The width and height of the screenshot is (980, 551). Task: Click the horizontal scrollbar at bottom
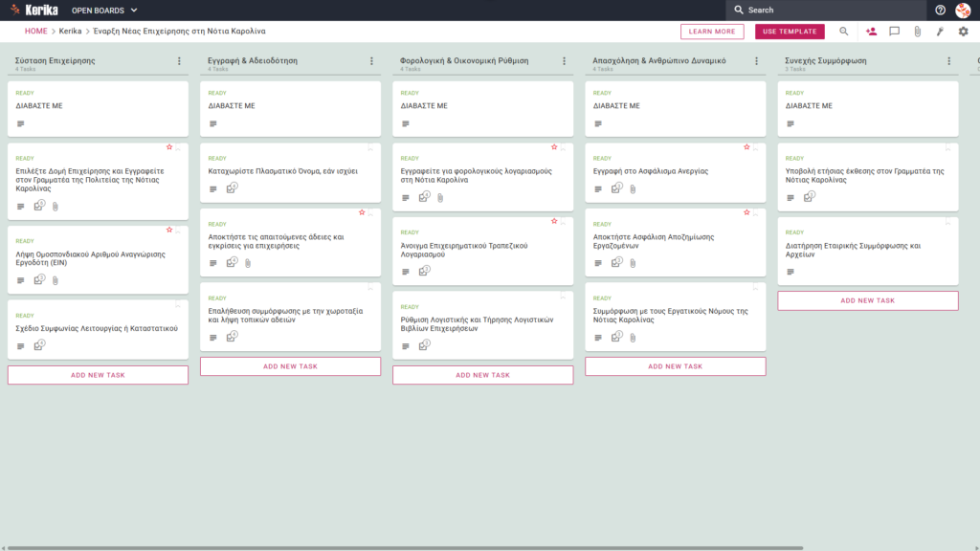pos(405,548)
